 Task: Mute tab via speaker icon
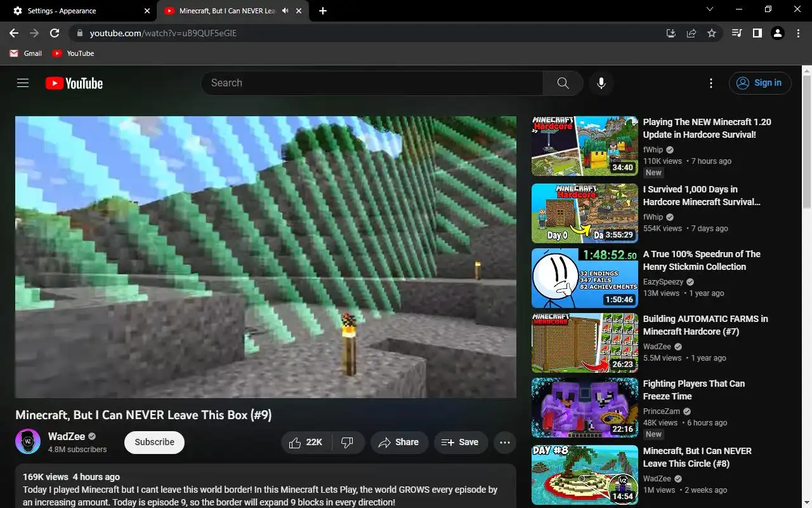point(285,11)
